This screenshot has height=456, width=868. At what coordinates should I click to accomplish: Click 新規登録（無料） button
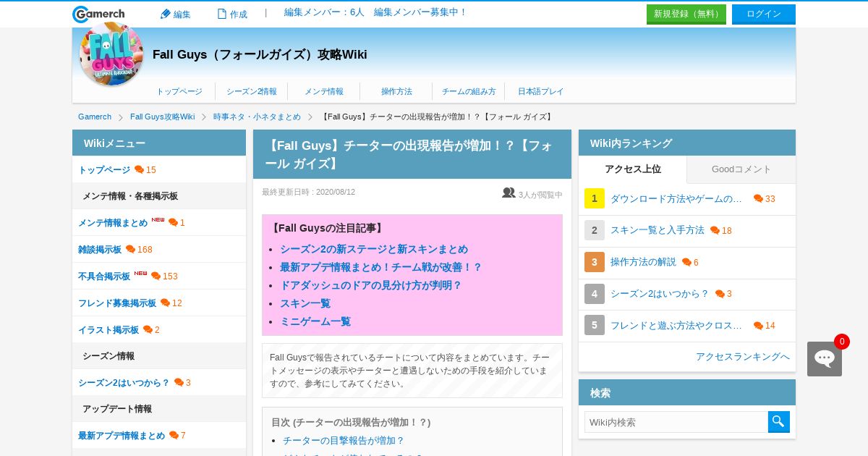[686, 14]
